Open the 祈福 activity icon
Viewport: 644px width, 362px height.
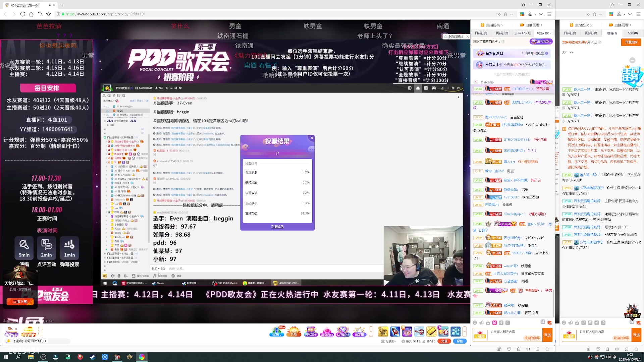click(x=294, y=331)
